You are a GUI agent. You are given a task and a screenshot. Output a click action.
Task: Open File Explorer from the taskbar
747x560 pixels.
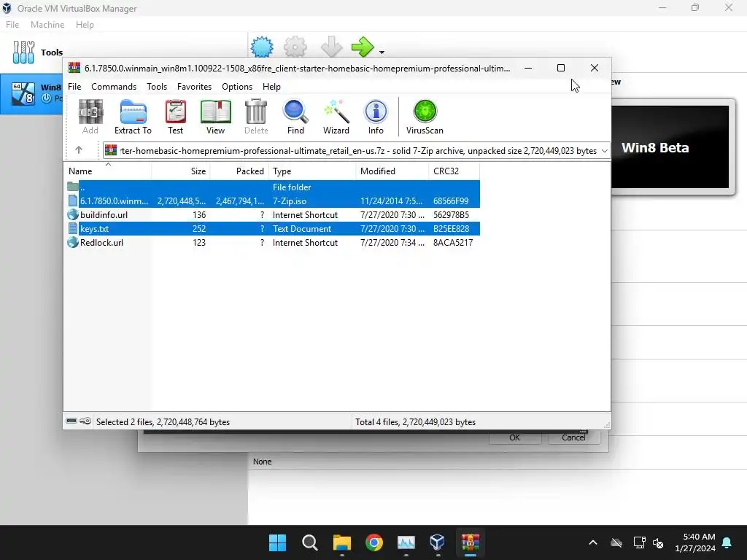click(342, 542)
